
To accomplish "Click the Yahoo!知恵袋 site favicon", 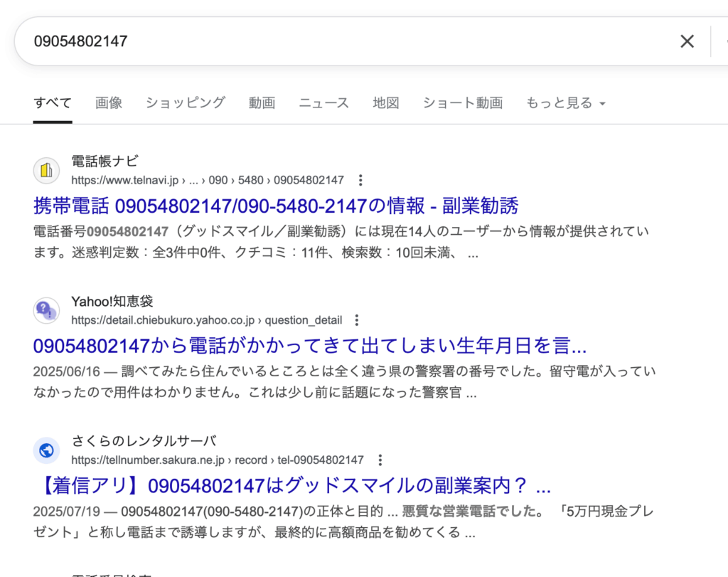I will 46,310.
